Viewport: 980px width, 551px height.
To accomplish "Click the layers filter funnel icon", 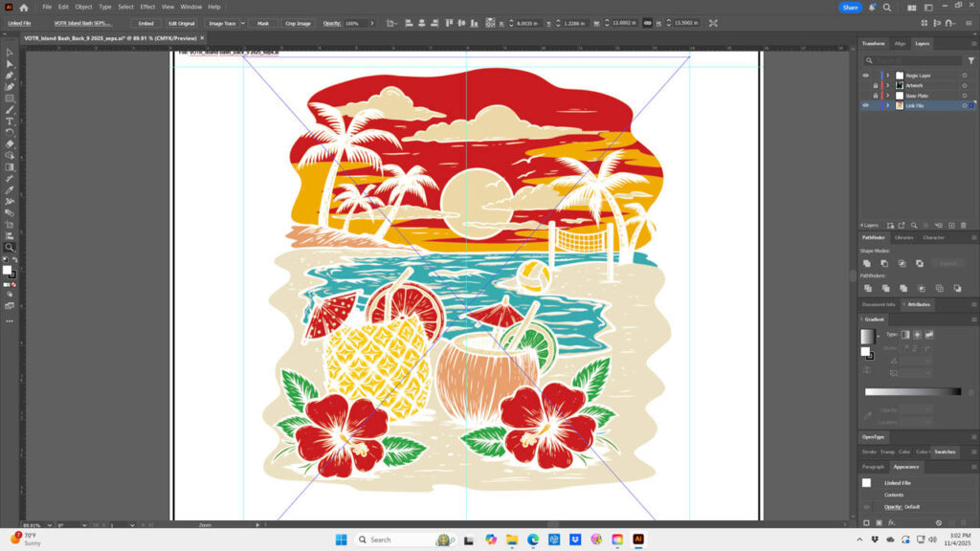I will click(x=971, y=60).
